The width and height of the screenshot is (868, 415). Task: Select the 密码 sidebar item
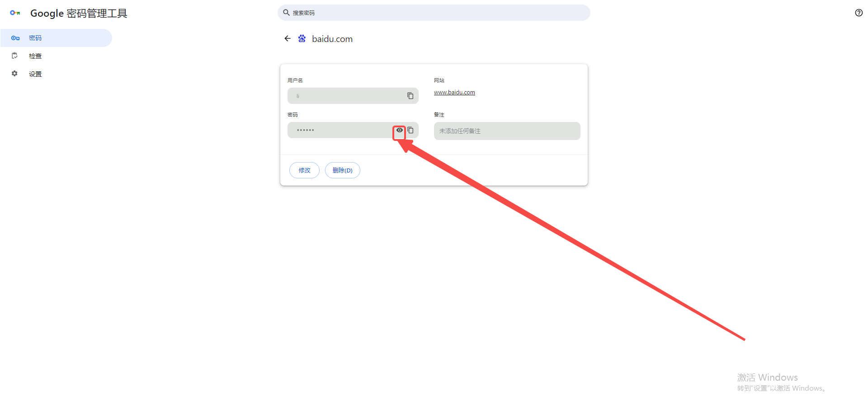click(x=56, y=38)
